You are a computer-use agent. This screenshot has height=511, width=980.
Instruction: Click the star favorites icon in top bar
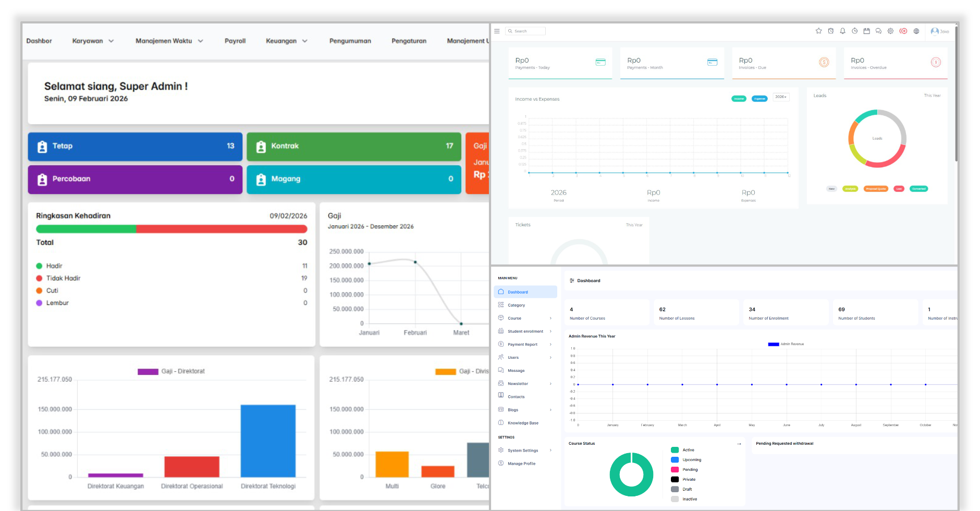[818, 31]
